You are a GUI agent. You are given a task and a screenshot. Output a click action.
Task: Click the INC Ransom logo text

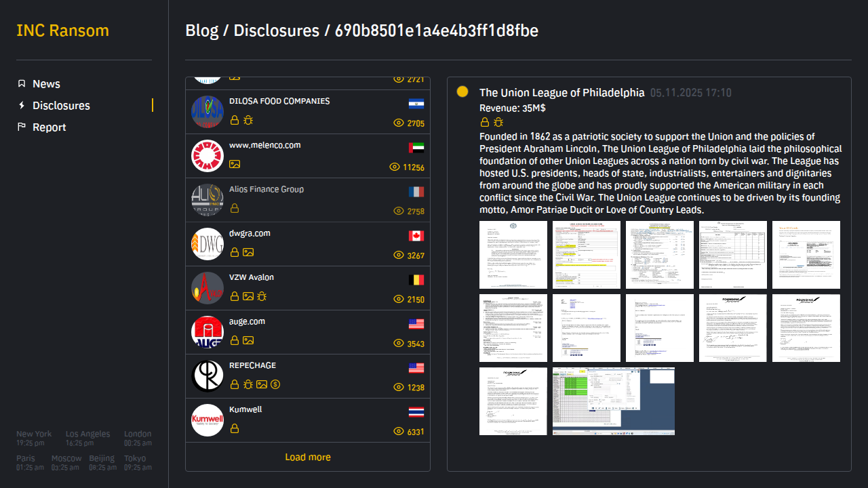62,30
